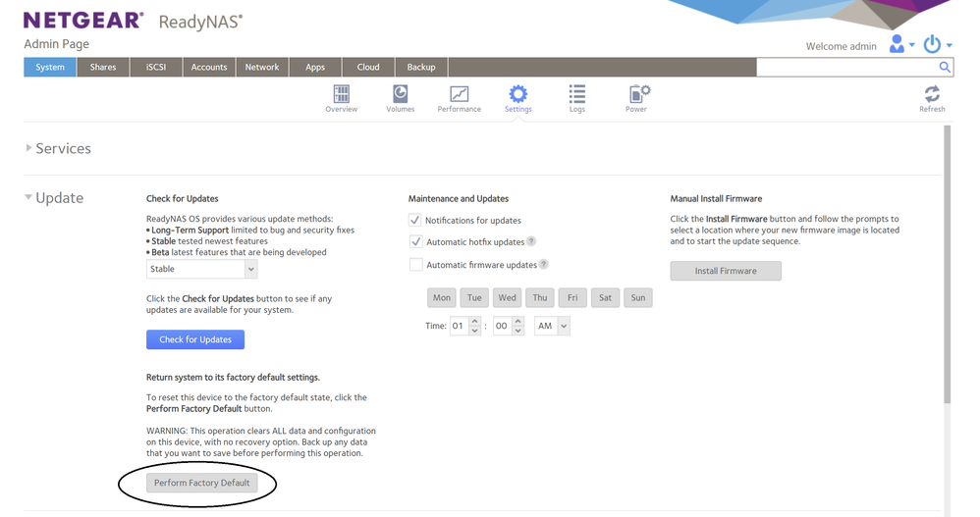980x517 pixels.
Task: Open the admin user profile icon
Action: coord(897,44)
